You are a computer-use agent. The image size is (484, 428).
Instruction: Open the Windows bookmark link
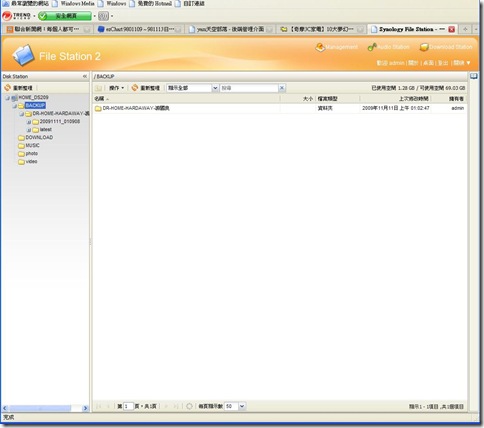tap(113, 4)
